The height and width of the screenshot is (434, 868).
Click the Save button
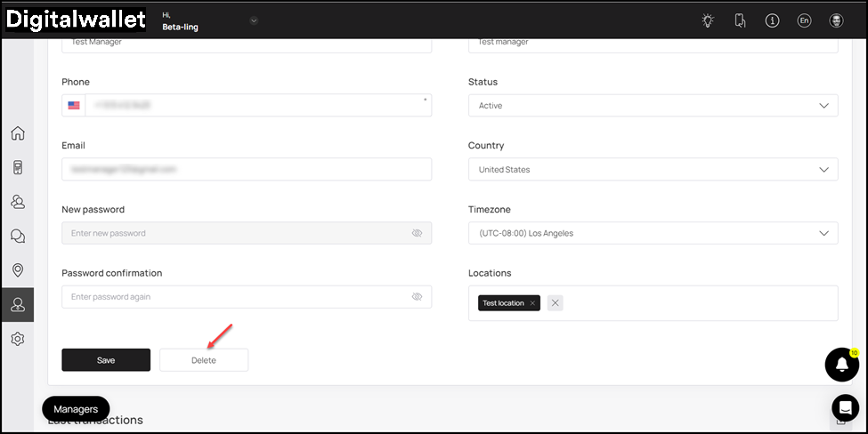(106, 360)
